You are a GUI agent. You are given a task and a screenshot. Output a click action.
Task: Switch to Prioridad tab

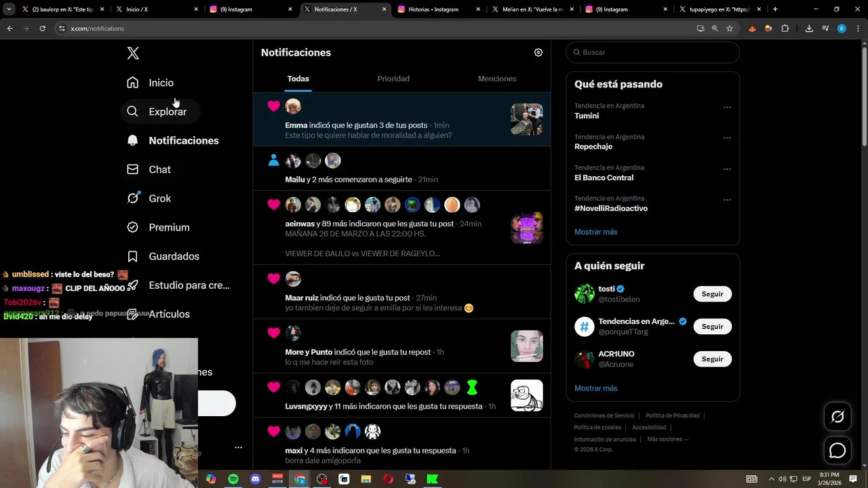click(393, 79)
